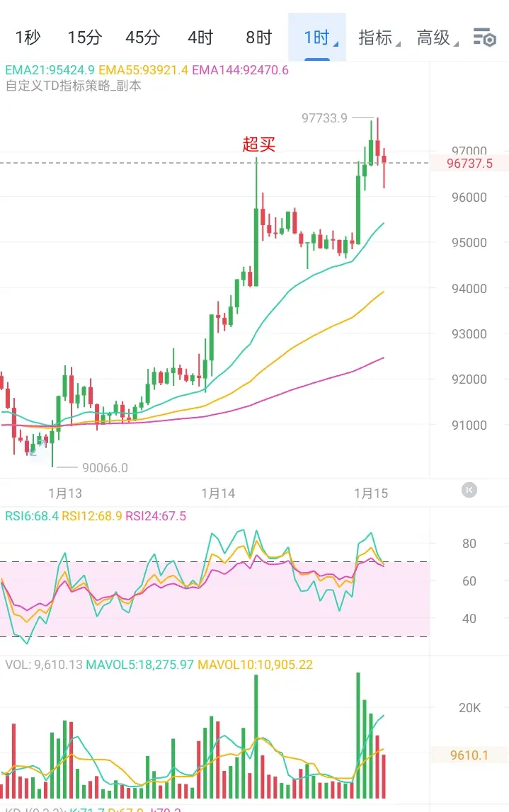This screenshot has height=812, width=509.
Task: Tap the MAVOL10:10,905.22 label
Action: coord(256,665)
